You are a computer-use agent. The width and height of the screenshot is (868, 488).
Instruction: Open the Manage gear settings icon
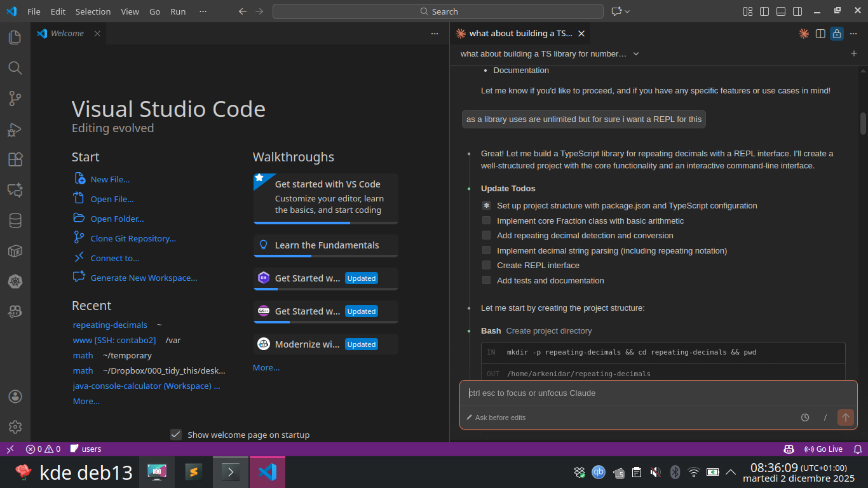[15, 427]
